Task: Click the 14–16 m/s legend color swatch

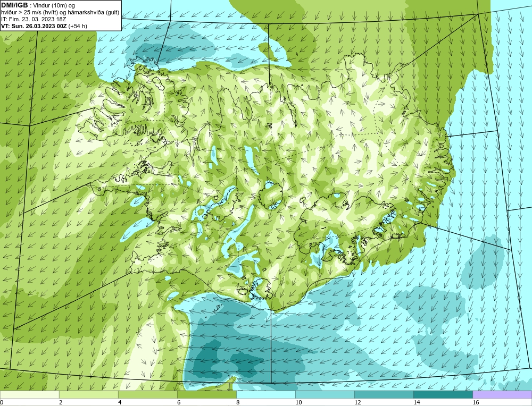Action: point(443,394)
